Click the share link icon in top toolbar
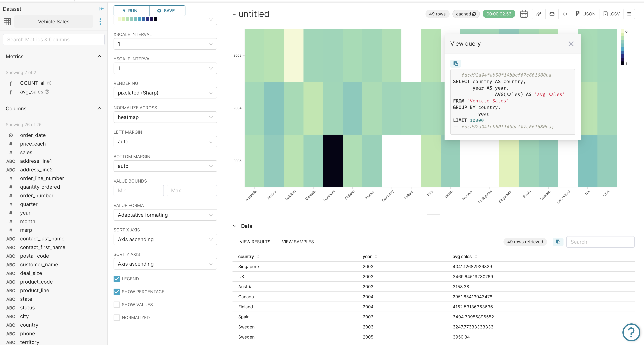The height and width of the screenshot is (345, 644). coord(539,14)
